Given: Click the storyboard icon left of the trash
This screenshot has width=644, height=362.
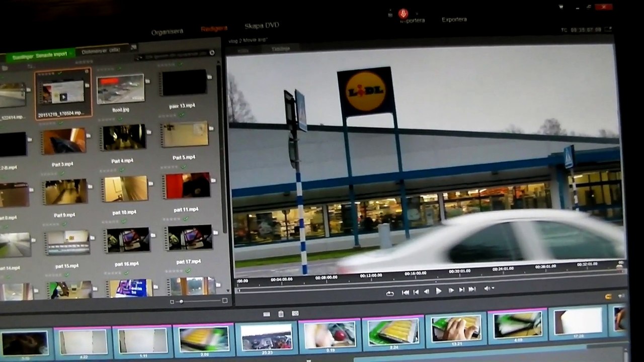Looking at the screenshot, I should click(x=267, y=315).
